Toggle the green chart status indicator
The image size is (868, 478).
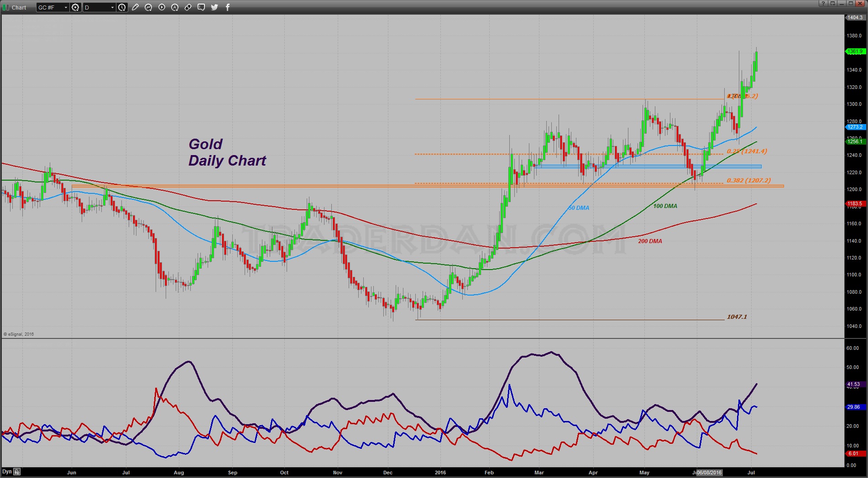click(6, 7)
